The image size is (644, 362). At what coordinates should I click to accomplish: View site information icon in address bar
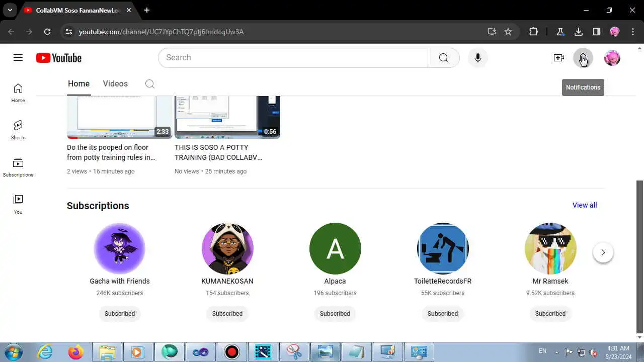(69, 32)
